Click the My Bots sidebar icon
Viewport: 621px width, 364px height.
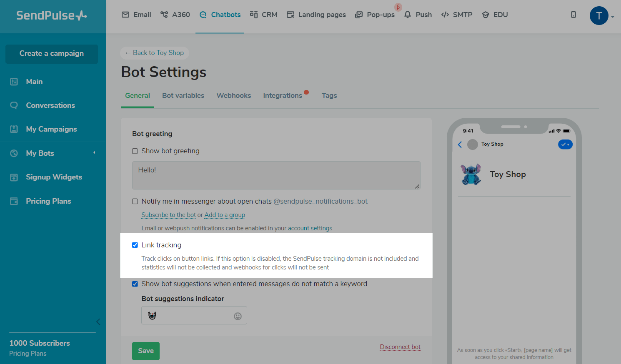pos(14,153)
